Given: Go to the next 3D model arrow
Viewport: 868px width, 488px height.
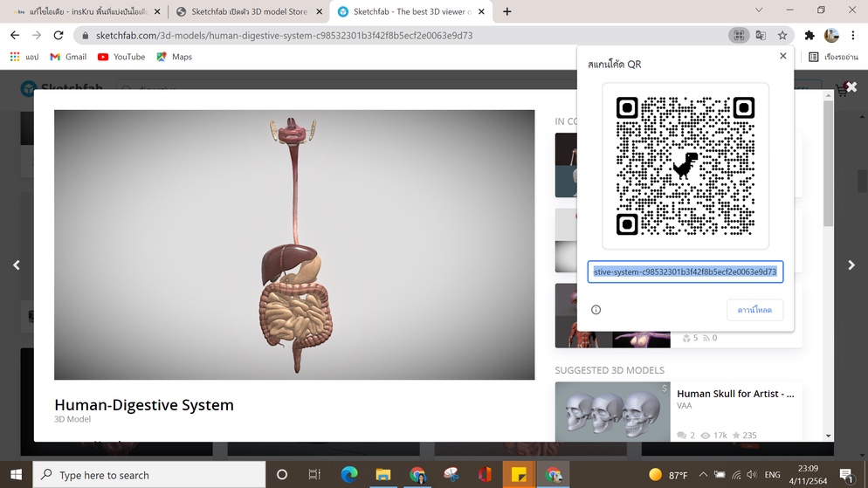Looking at the screenshot, I should coord(851,265).
